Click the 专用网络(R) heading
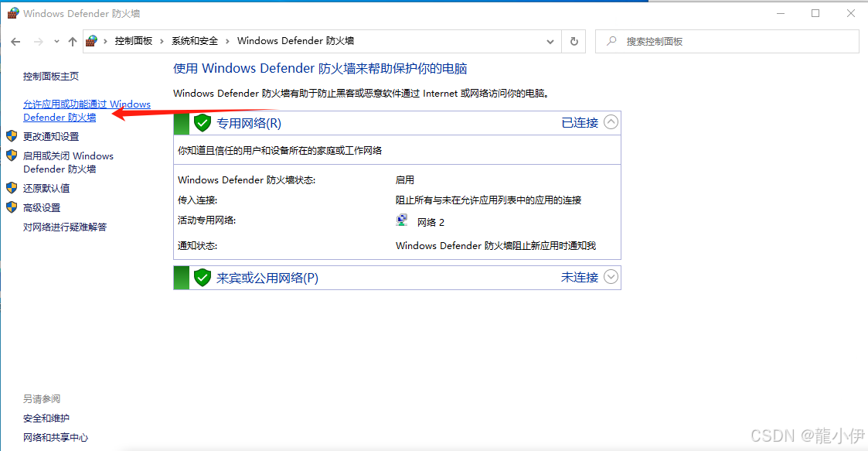The image size is (868, 451). [x=249, y=123]
